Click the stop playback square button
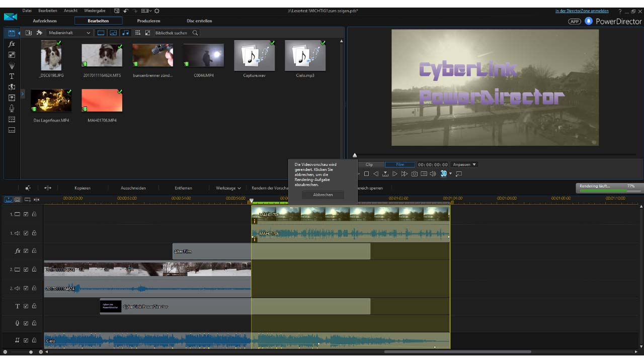644x362 pixels. click(366, 174)
